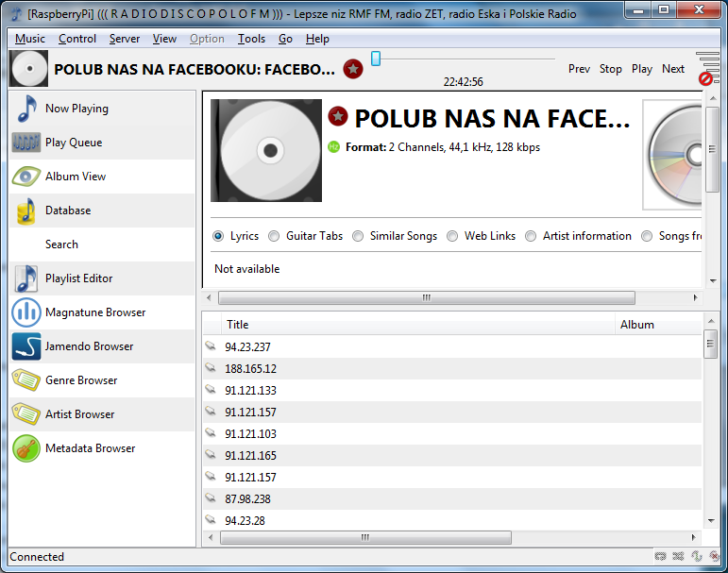This screenshot has height=573, width=728.
Task: Click the info panel horizontal scrollbar thumb
Action: [427, 297]
